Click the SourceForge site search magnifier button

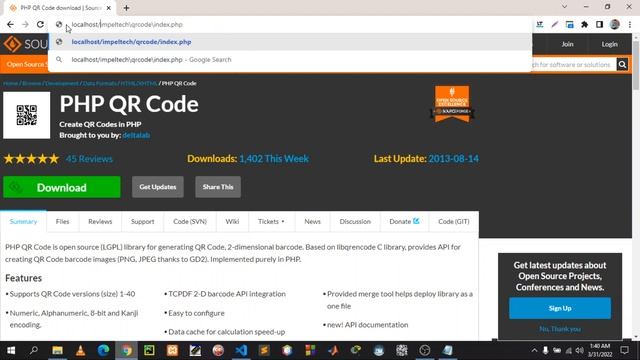point(622,64)
